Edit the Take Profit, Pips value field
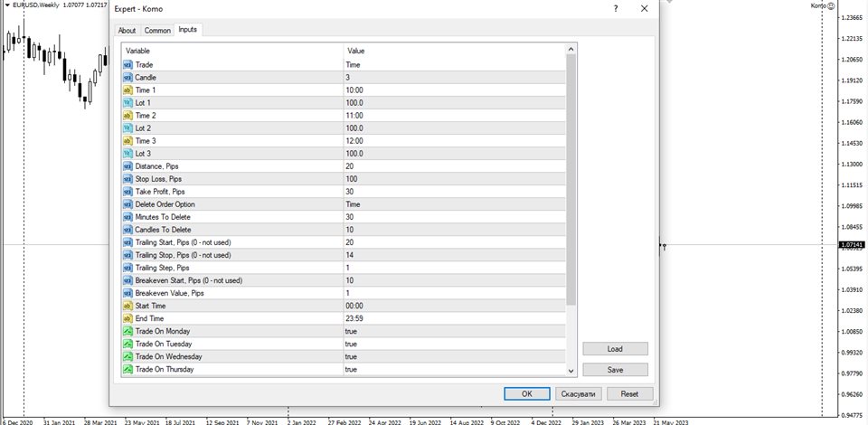 pyautogui.click(x=452, y=192)
